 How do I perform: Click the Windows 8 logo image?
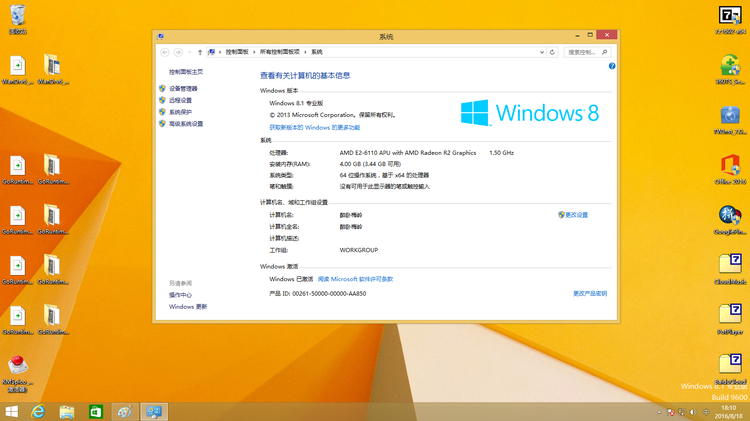[x=529, y=113]
